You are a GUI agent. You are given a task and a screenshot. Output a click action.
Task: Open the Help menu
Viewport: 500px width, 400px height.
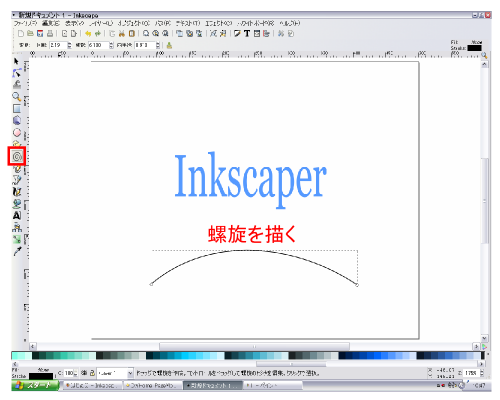tap(290, 23)
